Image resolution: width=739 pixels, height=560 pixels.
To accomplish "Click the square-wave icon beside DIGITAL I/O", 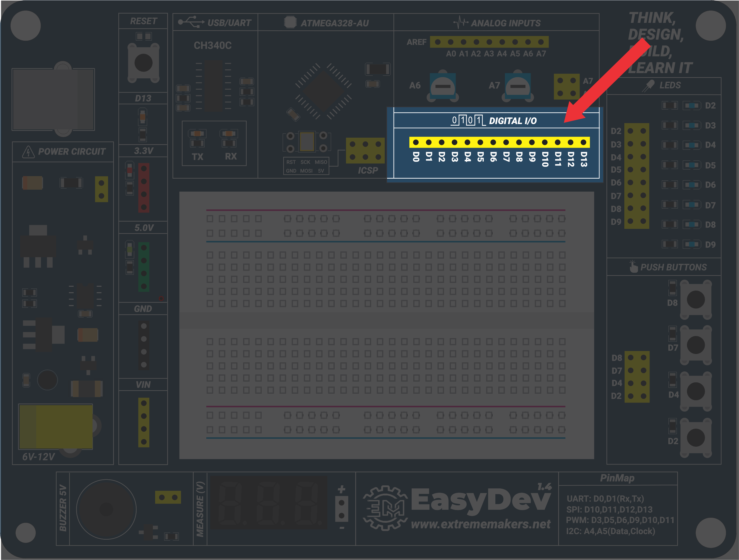I will coord(468,121).
